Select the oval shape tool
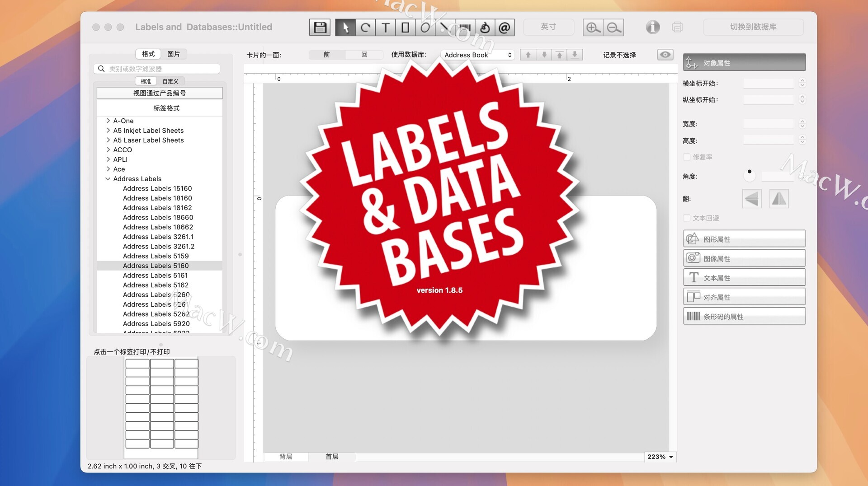The height and width of the screenshot is (486, 868). click(x=425, y=28)
